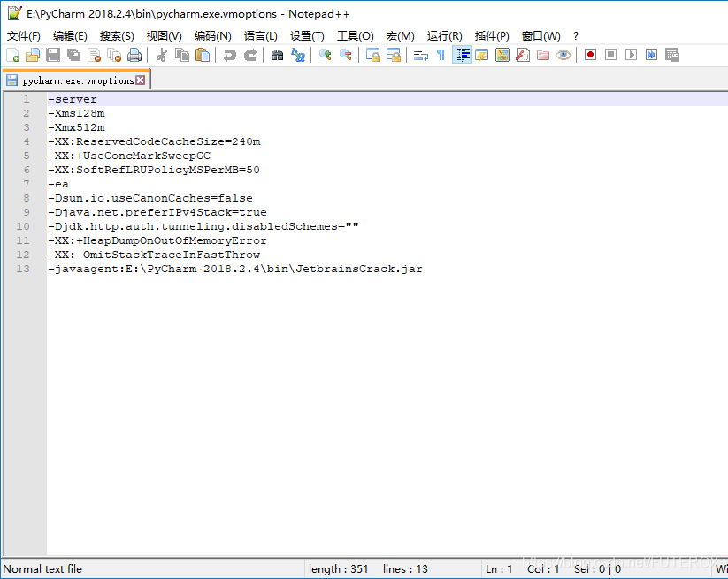Click the +HeapDumpOnOutOfMemoryError line

coord(157,240)
